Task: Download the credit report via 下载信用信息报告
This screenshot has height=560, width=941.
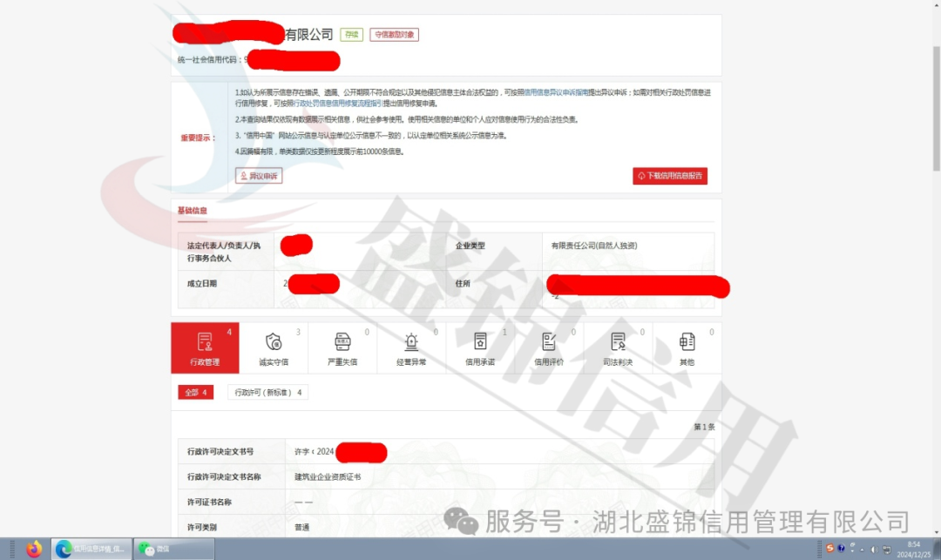Action: tap(670, 176)
